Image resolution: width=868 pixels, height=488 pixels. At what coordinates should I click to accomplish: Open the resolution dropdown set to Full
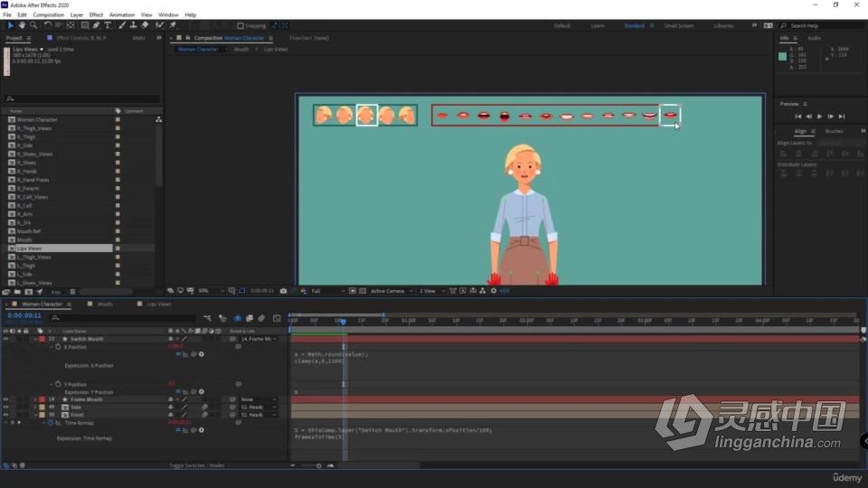pyautogui.click(x=327, y=291)
